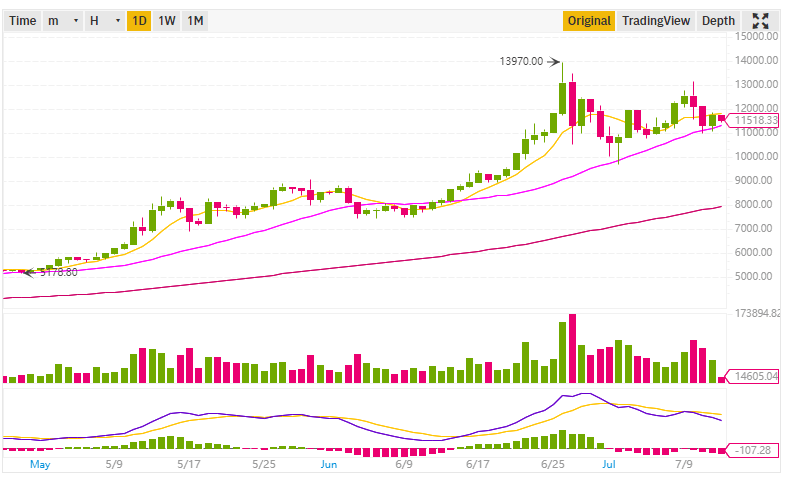Screen dimensions: 787x479
Task: Open the Depth chart
Action: 718,21
